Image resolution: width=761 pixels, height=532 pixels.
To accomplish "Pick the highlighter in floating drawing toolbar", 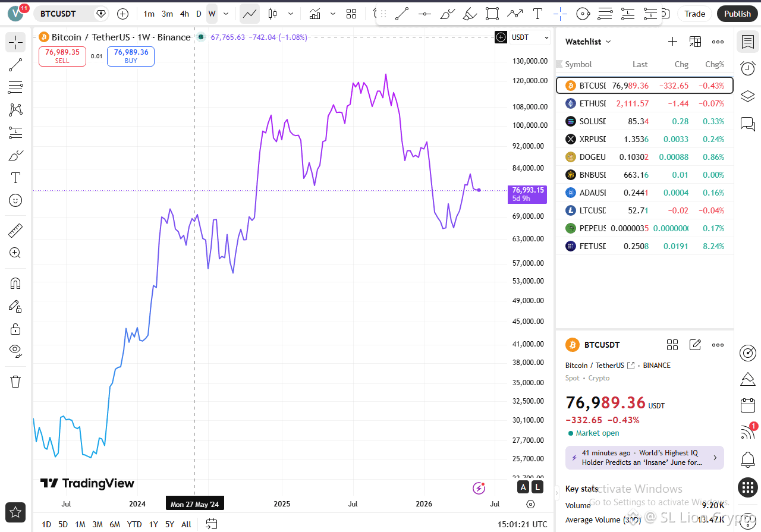I will coord(470,14).
